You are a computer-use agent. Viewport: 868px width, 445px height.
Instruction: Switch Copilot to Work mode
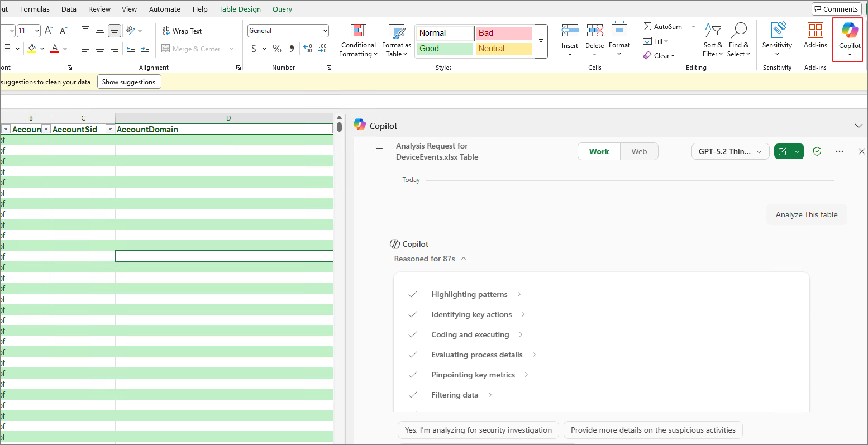[599, 151]
